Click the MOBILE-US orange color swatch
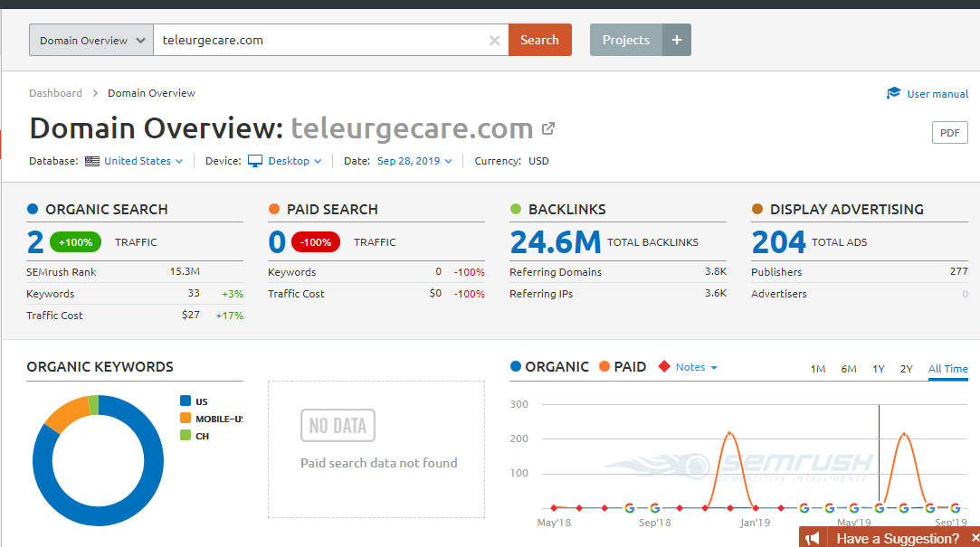This screenshot has height=547, width=980. 186,419
